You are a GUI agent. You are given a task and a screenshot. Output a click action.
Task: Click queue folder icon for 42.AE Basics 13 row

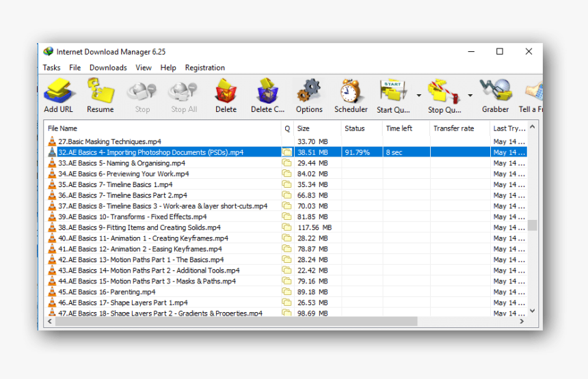[287, 259]
